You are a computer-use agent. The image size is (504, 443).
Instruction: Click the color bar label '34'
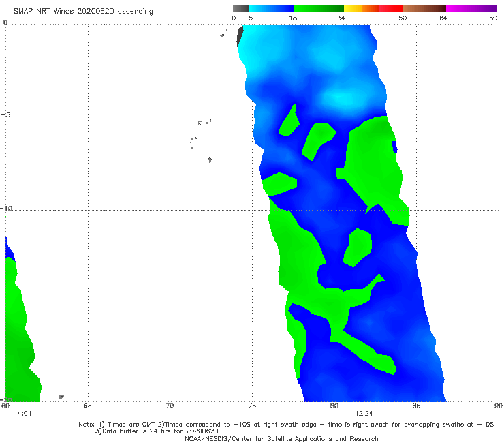pos(341,18)
